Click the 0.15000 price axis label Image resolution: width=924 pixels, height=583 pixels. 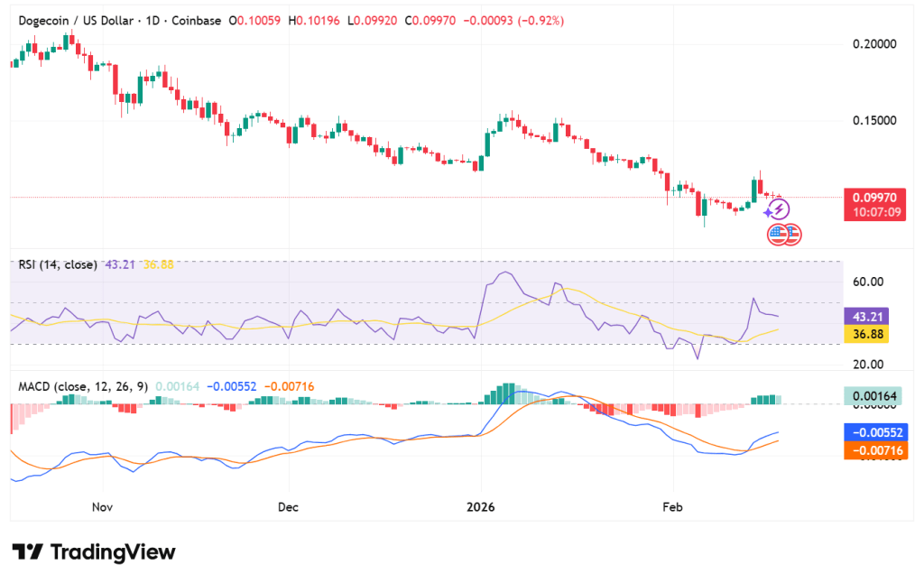(x=874, y=121)
